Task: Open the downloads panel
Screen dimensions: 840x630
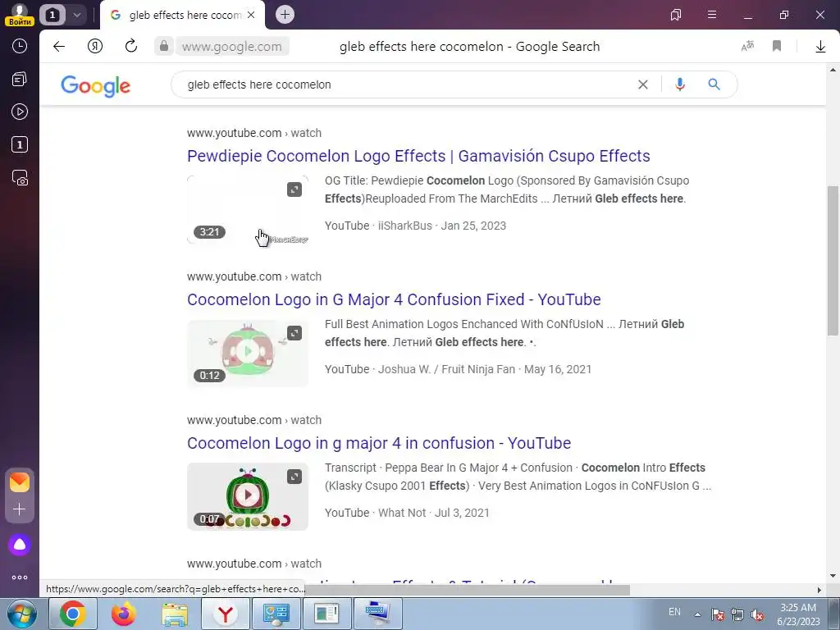Action: [820, 47]
